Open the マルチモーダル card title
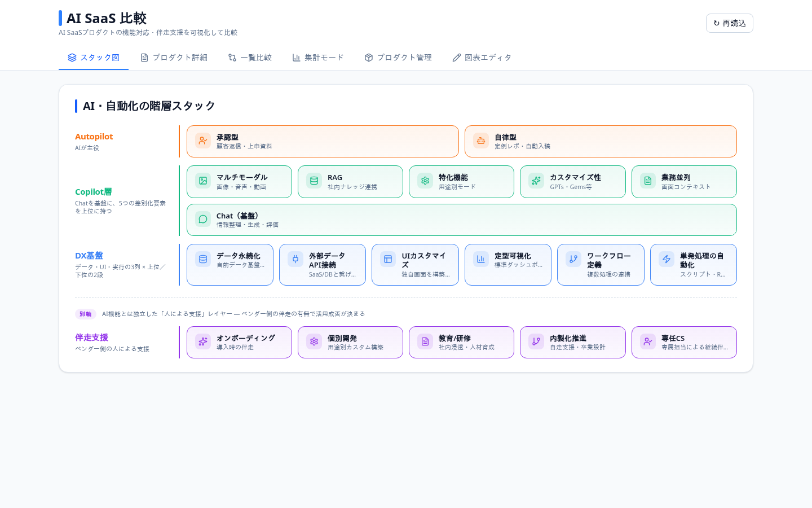 coord(242,177)
